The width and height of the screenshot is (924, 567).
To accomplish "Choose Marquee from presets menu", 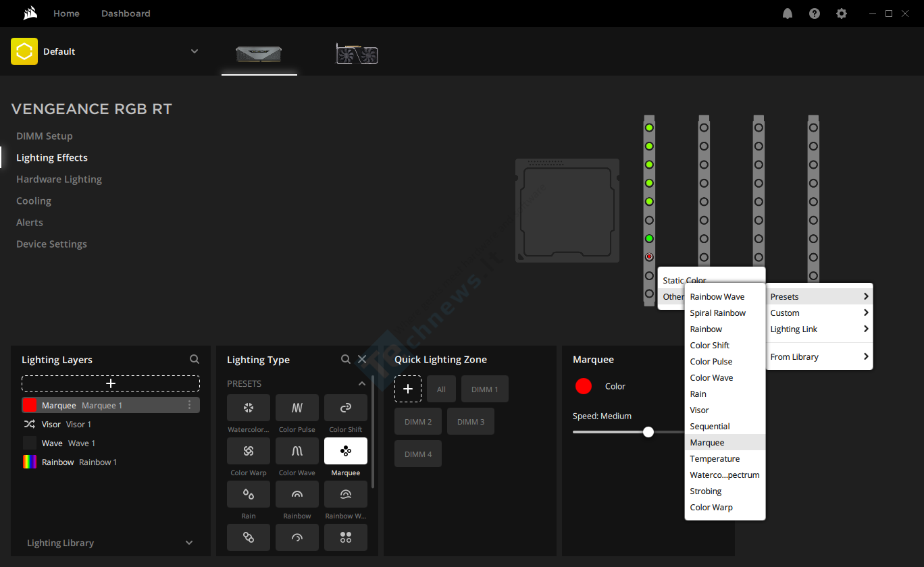I will 725,442.
